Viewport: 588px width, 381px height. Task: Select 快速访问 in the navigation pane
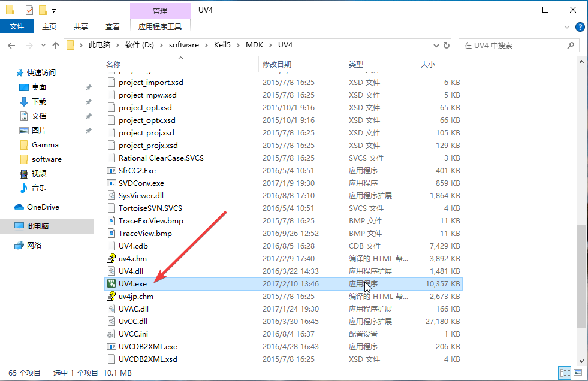click(x=35, y=72)
